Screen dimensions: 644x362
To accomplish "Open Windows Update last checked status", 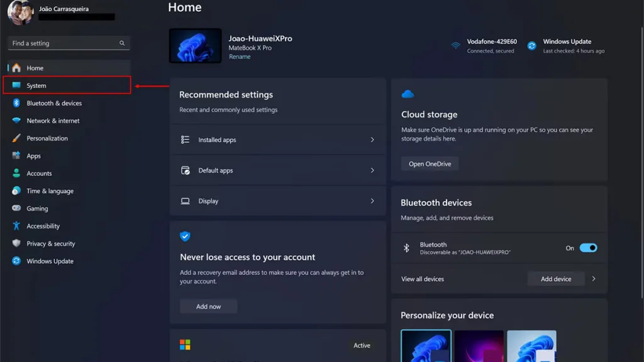I will point(574,51).
